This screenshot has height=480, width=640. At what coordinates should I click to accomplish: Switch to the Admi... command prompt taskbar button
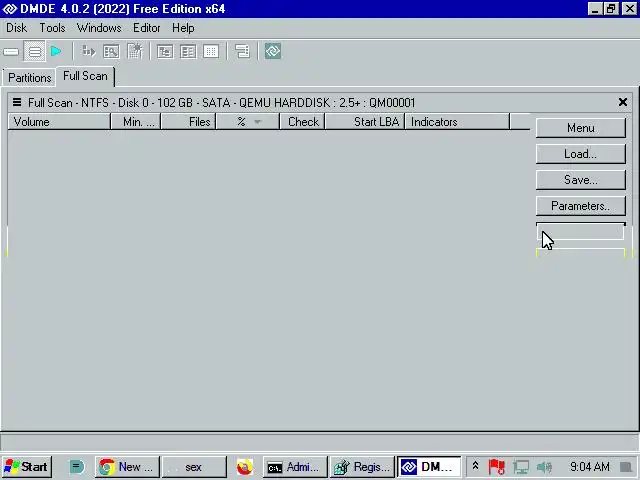coord(295,467)
